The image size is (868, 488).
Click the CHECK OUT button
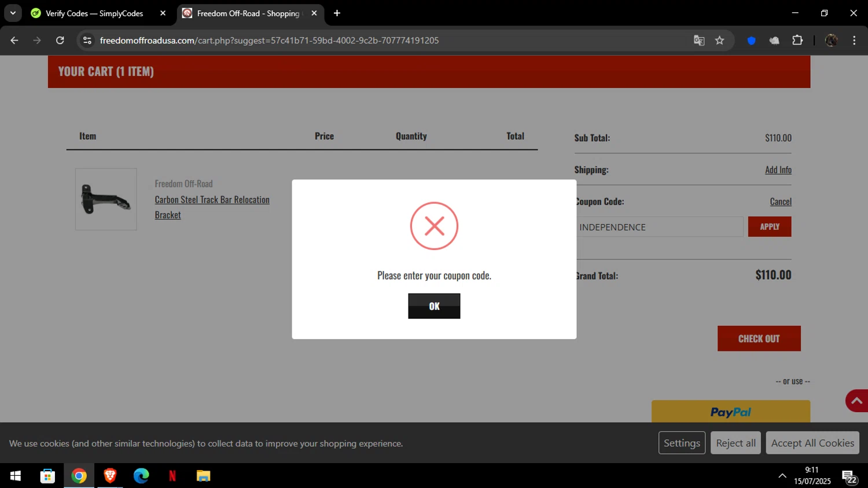759,339
